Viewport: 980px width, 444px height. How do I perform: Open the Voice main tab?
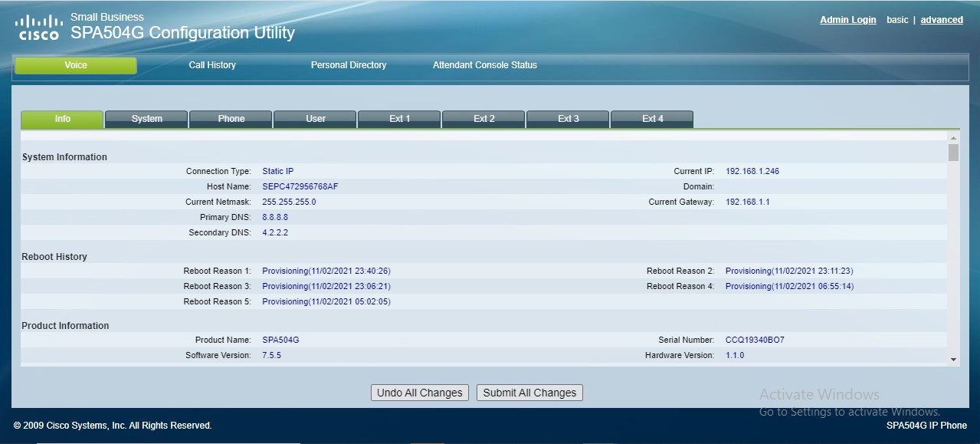click(76, 65)
